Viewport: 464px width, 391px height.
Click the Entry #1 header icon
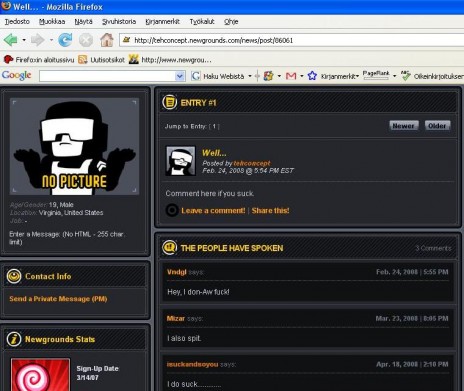coord(169,102)
